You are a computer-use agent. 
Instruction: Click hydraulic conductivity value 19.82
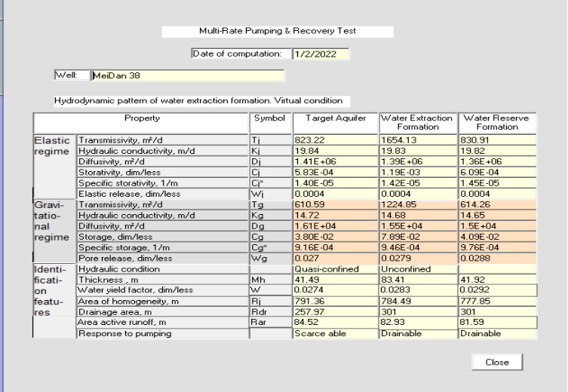pos(497,151)
